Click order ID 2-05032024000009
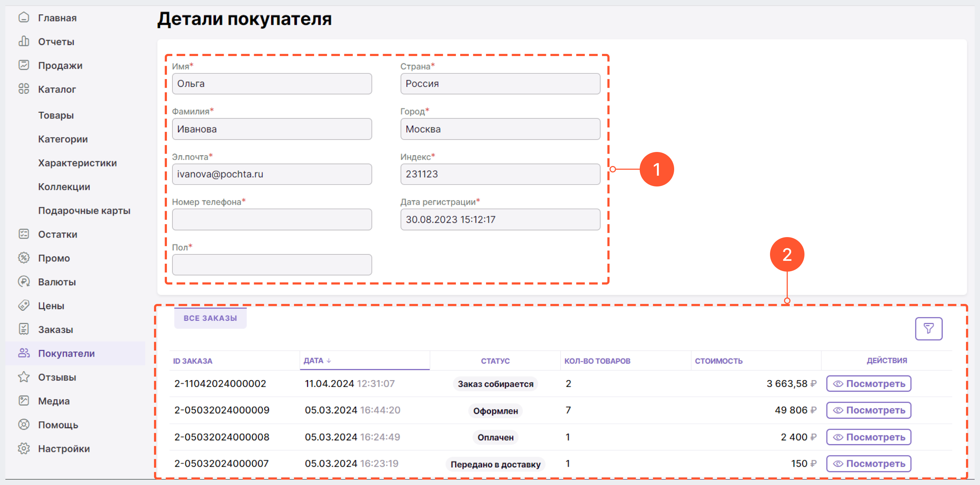Screen dimensions: 980x485 221,410
